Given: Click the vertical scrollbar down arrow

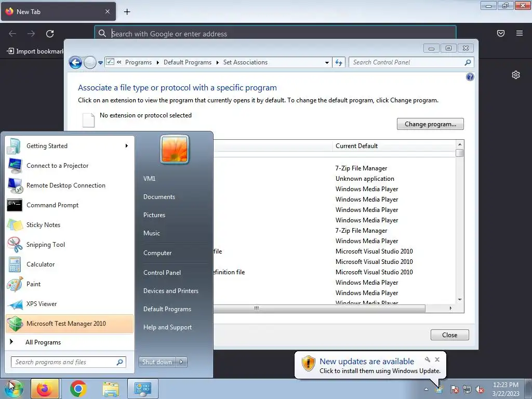Looking at the screenshot, I should pyautogui.click(x=460, y=300).
